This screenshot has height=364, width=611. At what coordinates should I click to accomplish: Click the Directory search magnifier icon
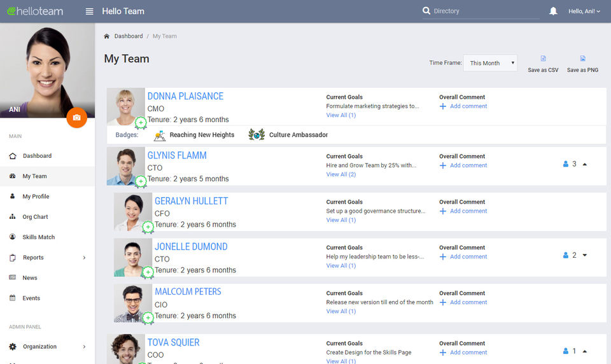tap(426, 11)
